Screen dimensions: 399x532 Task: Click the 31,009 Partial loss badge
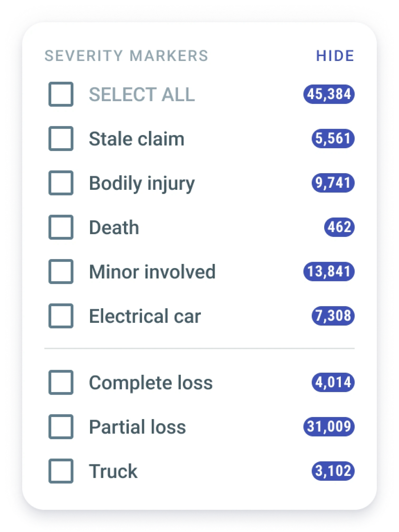tap(329, 426)
